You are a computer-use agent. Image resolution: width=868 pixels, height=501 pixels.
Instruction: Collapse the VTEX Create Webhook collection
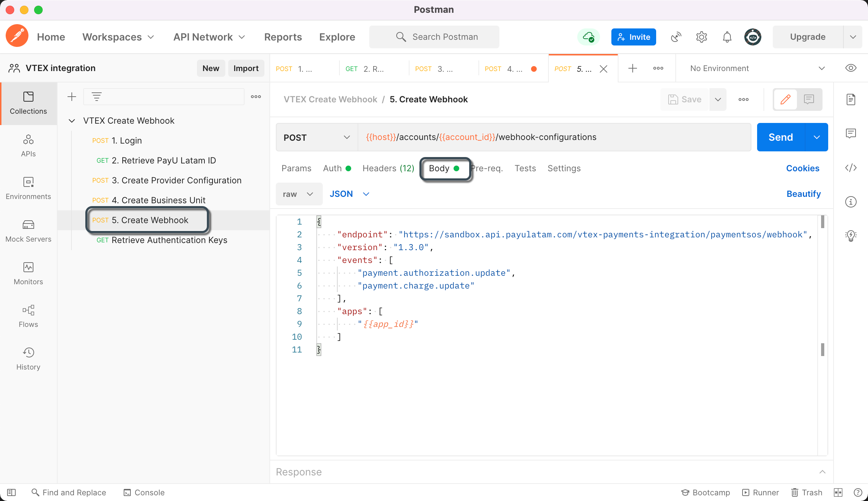pyautogui.click(x=72, y=121)
